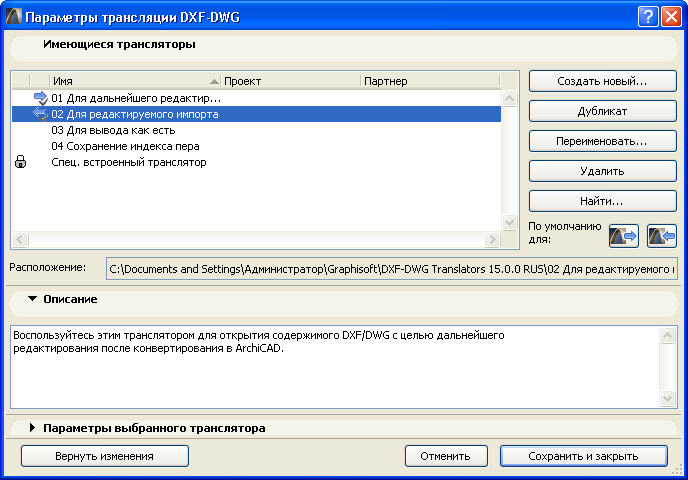Expand Параметры выбранного транслятора section
This screenshot has height=480, width=688.
point(33,428)
